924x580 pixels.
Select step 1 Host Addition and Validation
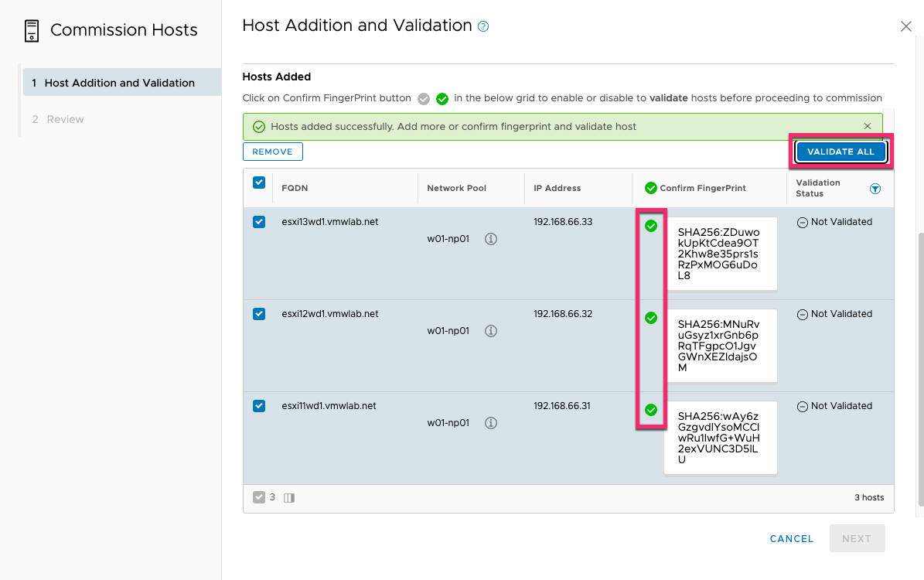click(122, 83)
